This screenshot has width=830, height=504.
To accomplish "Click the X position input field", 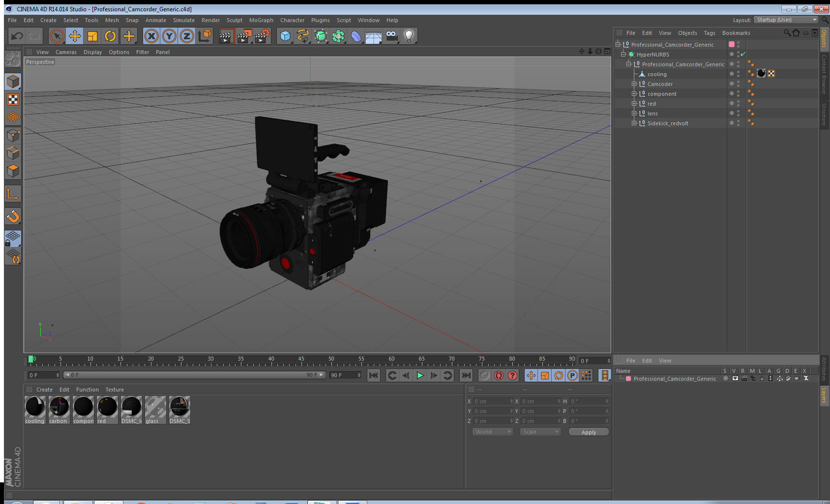I will tap(493, 401).
